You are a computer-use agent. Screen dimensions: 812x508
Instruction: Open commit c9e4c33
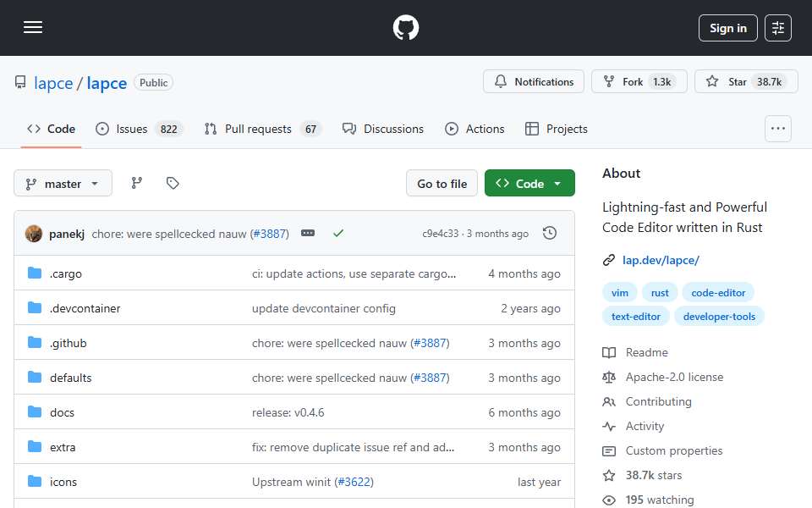(x=440, y=234)
